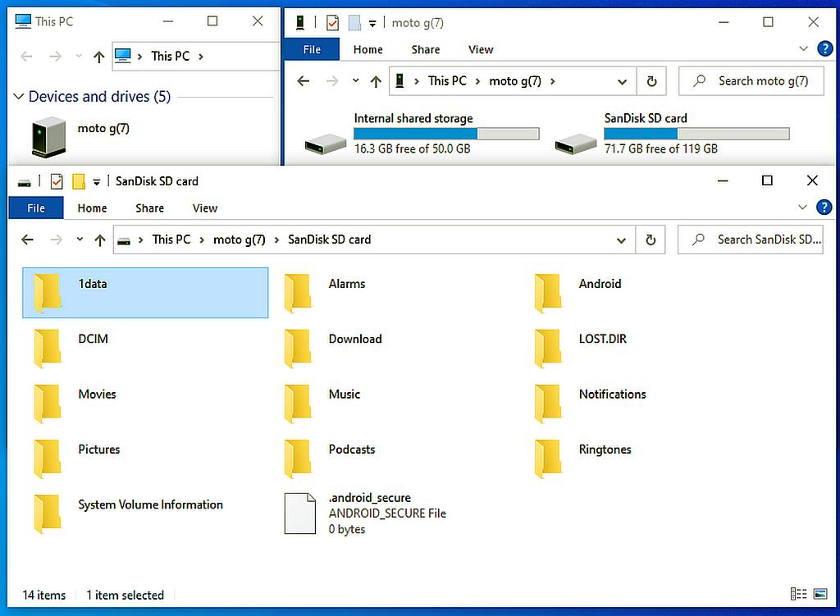Click '71.7 GB free of 119 GB' text
The image size is (840, 616).
[x=661, y=149]
